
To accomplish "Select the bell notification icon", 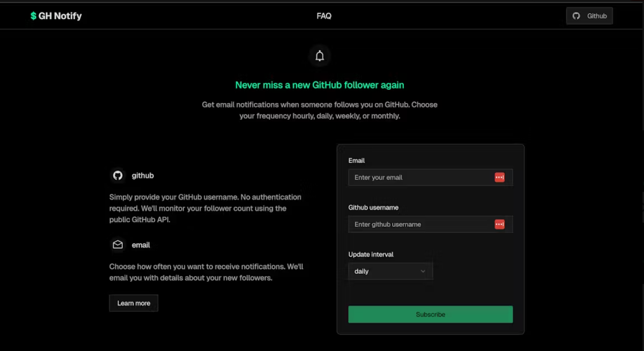I will point(319,56).
